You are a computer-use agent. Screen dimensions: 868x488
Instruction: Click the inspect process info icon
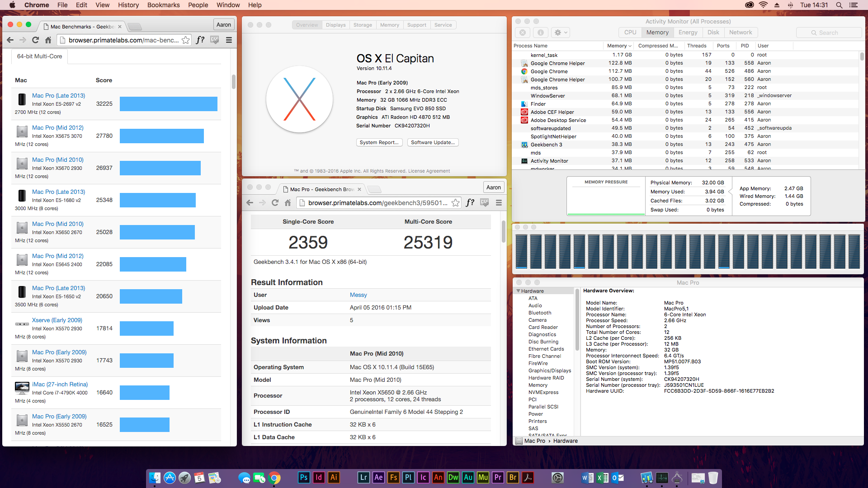(540, 33)
